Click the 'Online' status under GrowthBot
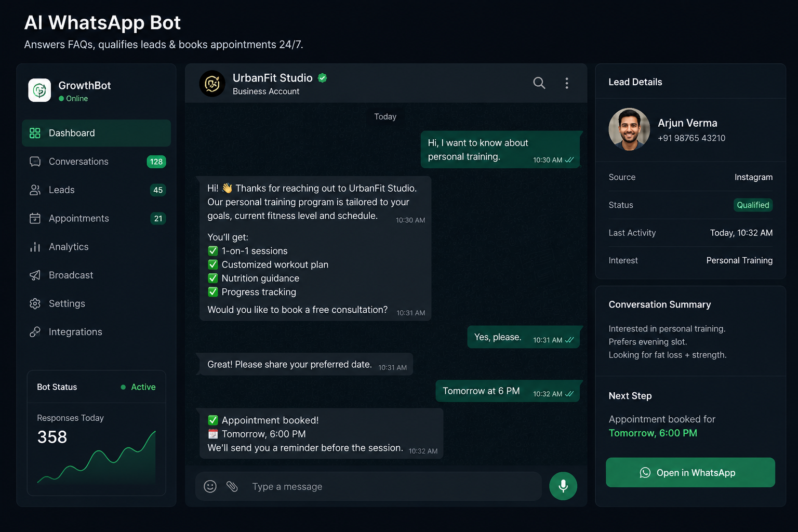 [x=73, y=98]
